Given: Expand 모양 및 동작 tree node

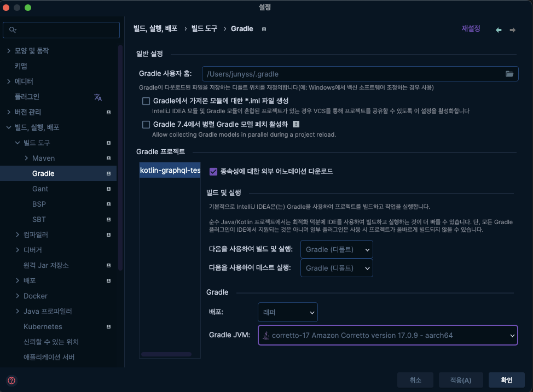Looking at the screenshot, I should tap(9, 51).
